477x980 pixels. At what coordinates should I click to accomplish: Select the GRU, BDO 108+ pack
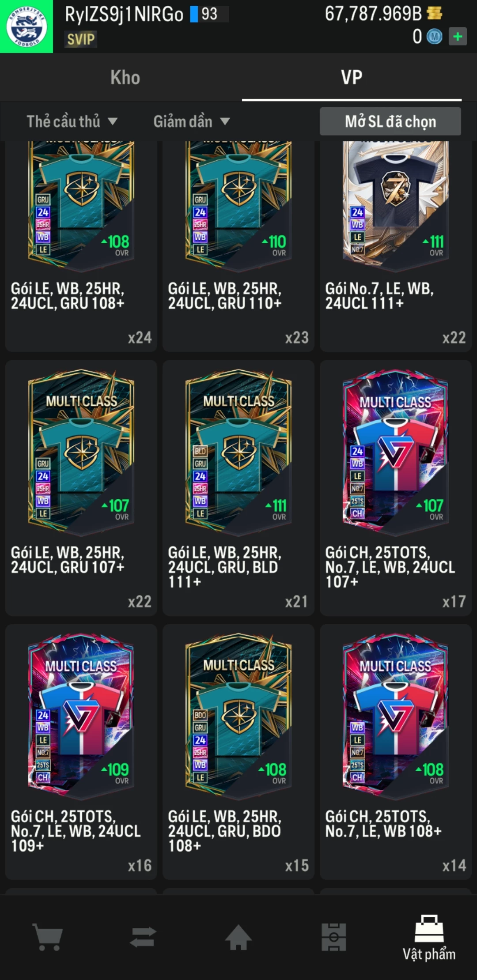pos(238,752)
